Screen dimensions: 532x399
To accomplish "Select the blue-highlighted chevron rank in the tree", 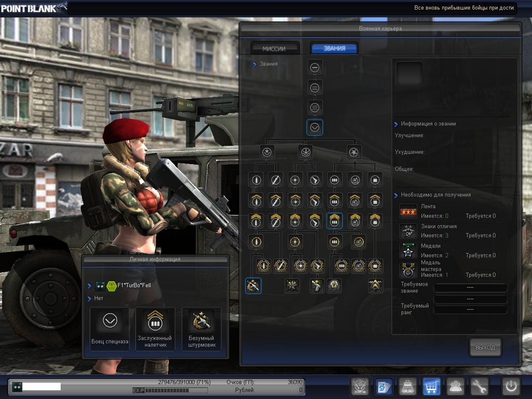I will click(315, 128).
